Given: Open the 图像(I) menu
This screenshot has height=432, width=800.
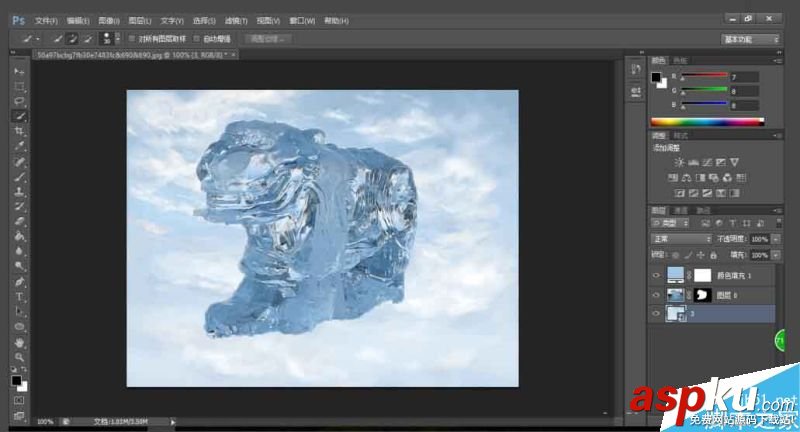Looking at the screenshot, I should point(109,21).
